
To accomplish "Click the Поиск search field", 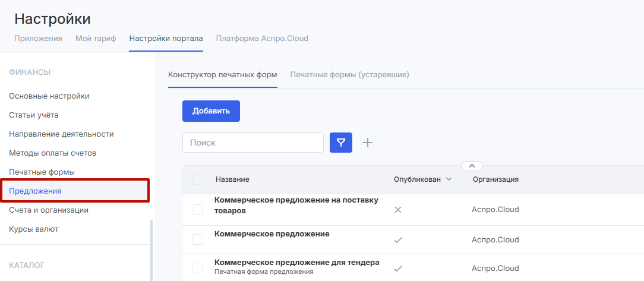I will (x=253, y=143).
